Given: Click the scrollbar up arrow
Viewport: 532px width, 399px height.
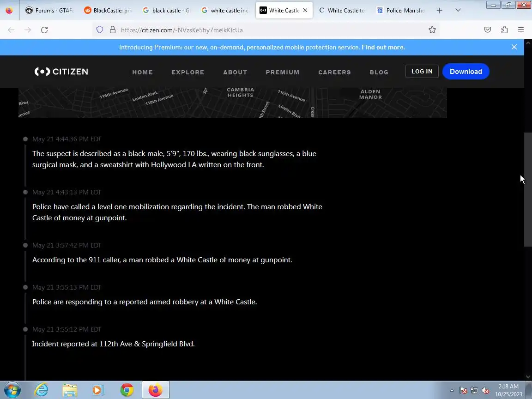Looking at the screenshot, I should 528,43.
